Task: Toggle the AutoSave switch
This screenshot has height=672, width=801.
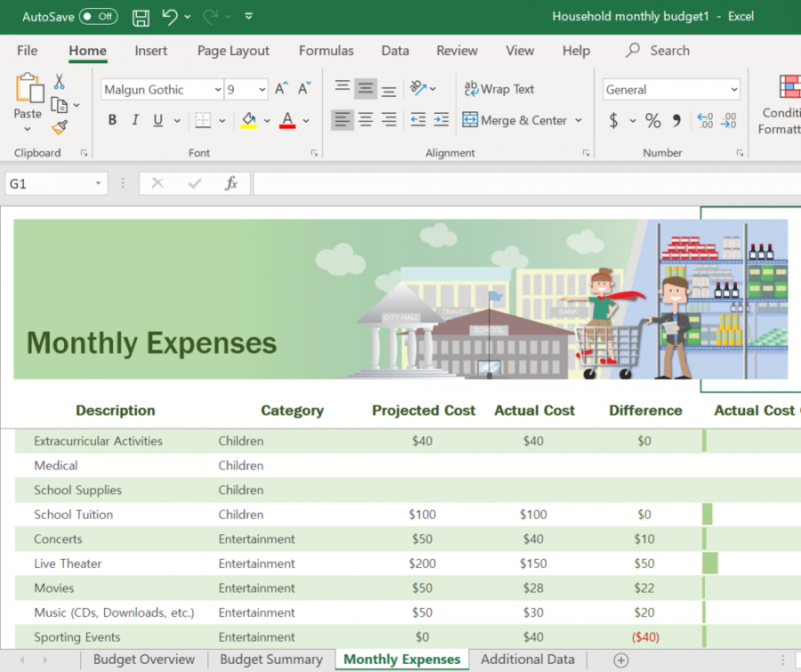Action: tap(98, 17)
